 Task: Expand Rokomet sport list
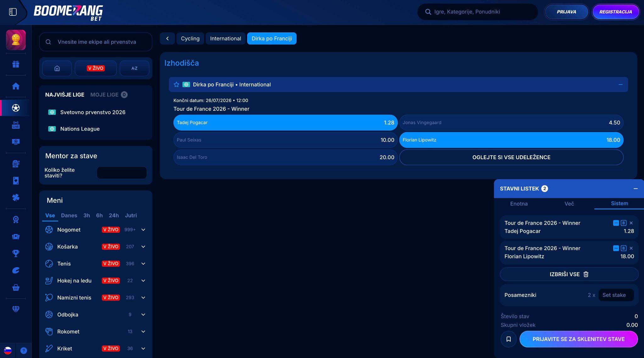143,332
